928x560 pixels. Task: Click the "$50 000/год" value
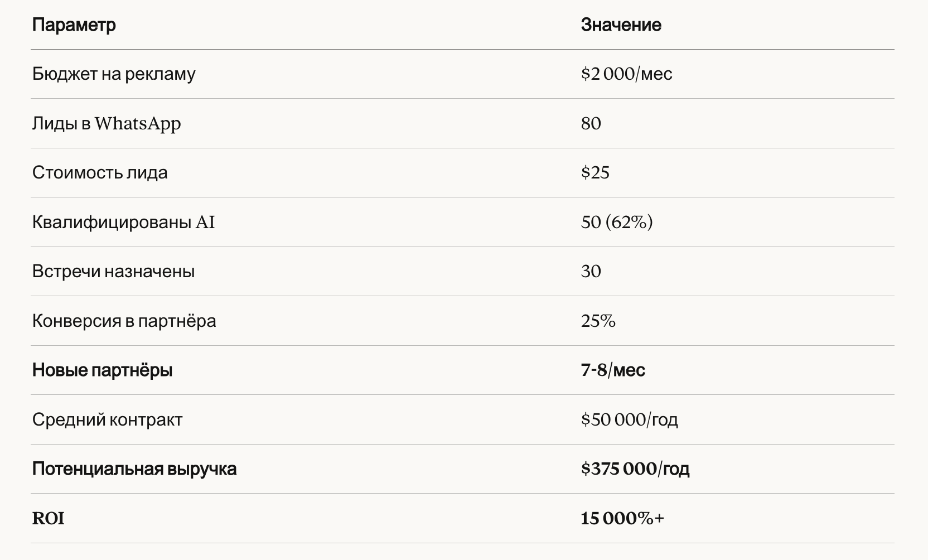click(x=629, y=419)
